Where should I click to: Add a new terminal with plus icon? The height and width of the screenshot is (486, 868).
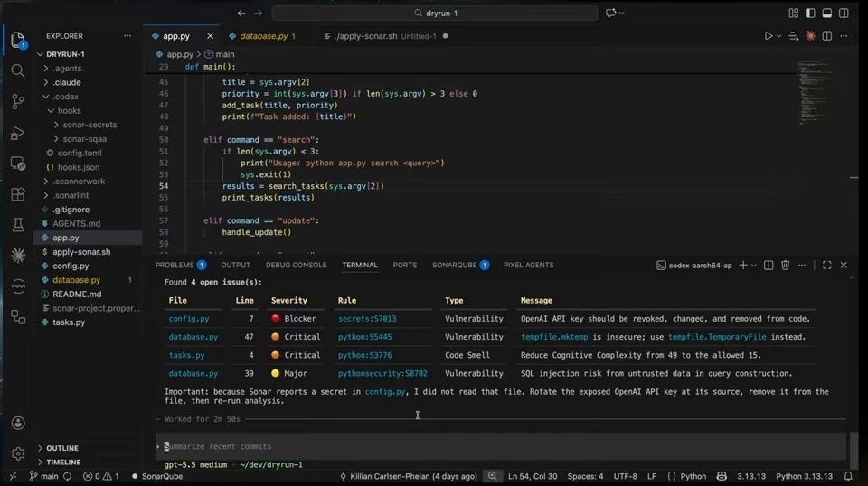(x=743, y=266)
